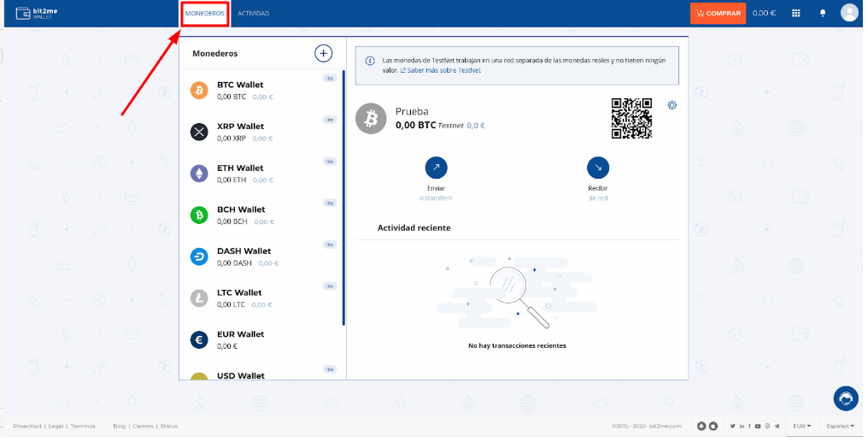Enlarge the wallet QR code
868x442 pixels.
[x=631, y=119]
